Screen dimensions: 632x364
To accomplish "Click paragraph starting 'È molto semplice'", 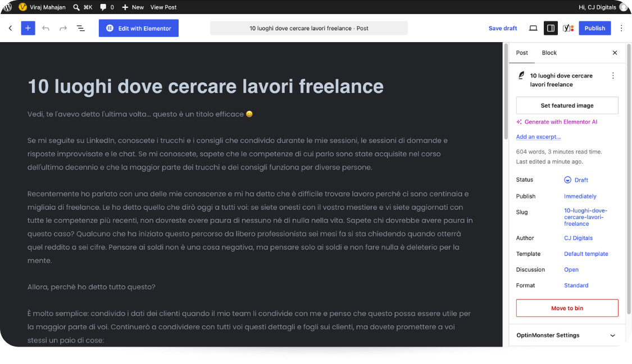I will coord(249,327).
